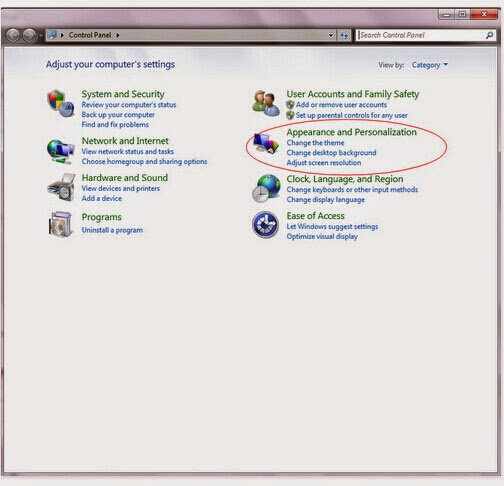This screenshot has width=504, height=486.
Task: Open the System and Security shield icon
Action: point(60,103)
